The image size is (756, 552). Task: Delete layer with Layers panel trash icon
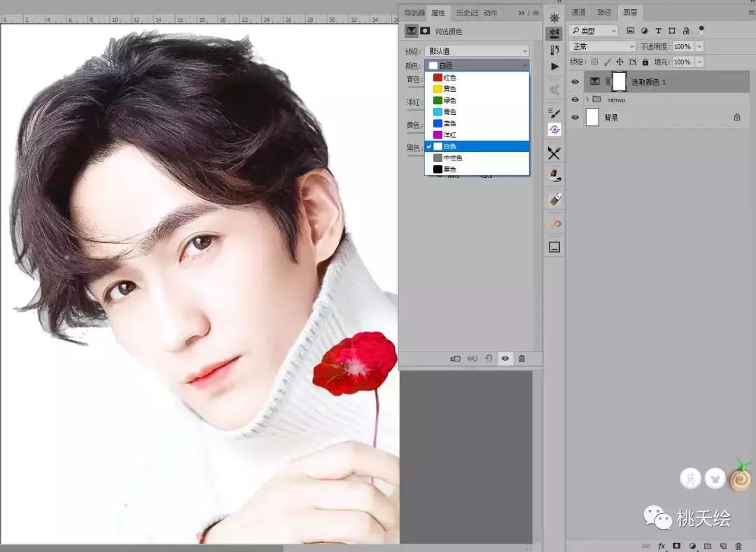click(738, 546)
